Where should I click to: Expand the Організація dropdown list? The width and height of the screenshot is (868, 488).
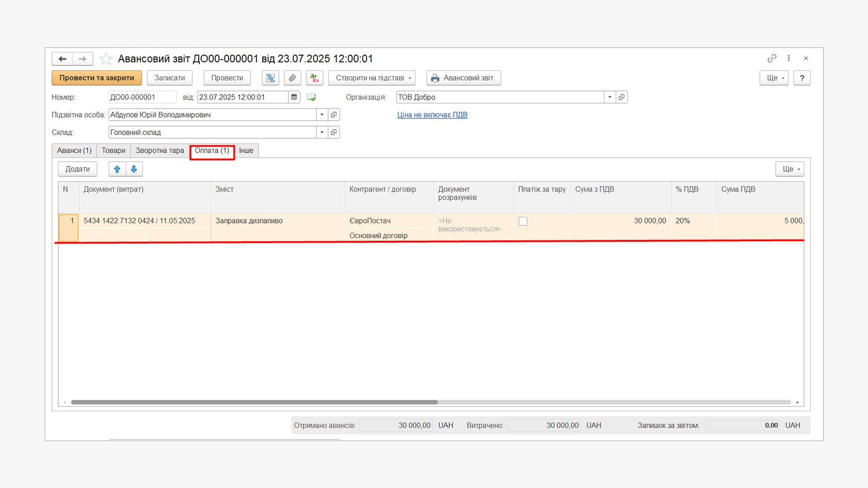click(609, 97)
